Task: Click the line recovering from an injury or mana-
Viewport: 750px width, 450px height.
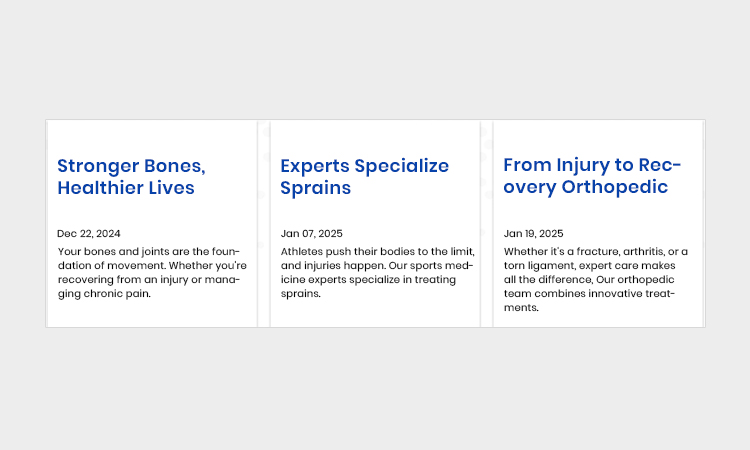Action: (149, 279)
